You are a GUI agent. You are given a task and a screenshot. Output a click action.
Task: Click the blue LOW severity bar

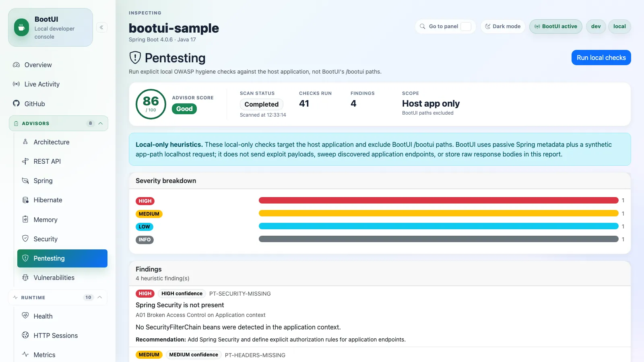pos(439,226)
